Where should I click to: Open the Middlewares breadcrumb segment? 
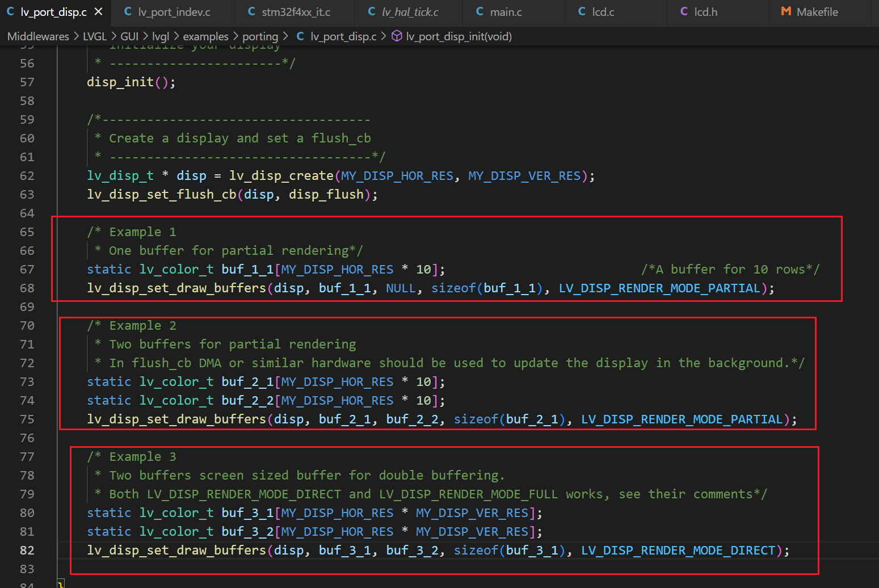pyautogui.click(x=38, y=36)
